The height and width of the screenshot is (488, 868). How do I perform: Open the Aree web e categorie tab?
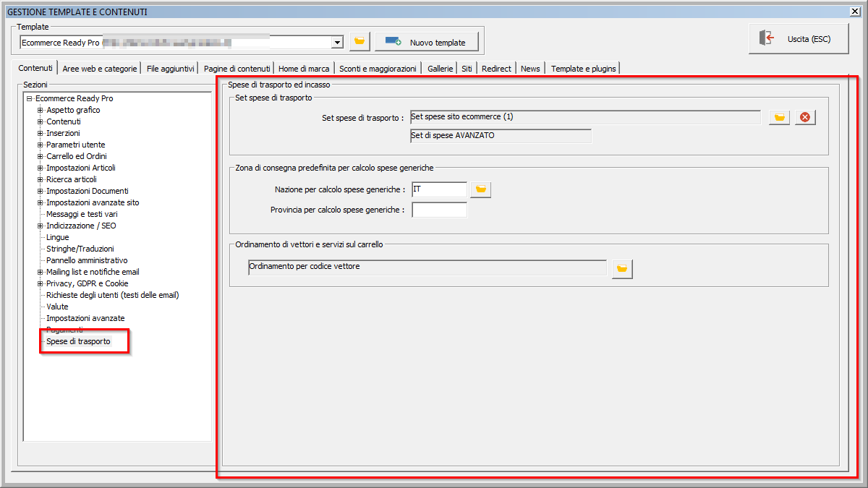tap(100, 69)
